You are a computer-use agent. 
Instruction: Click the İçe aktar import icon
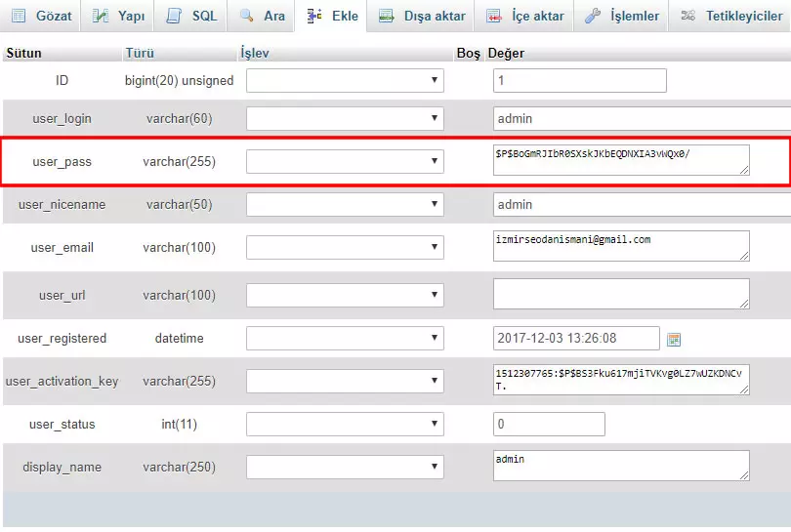494,17
